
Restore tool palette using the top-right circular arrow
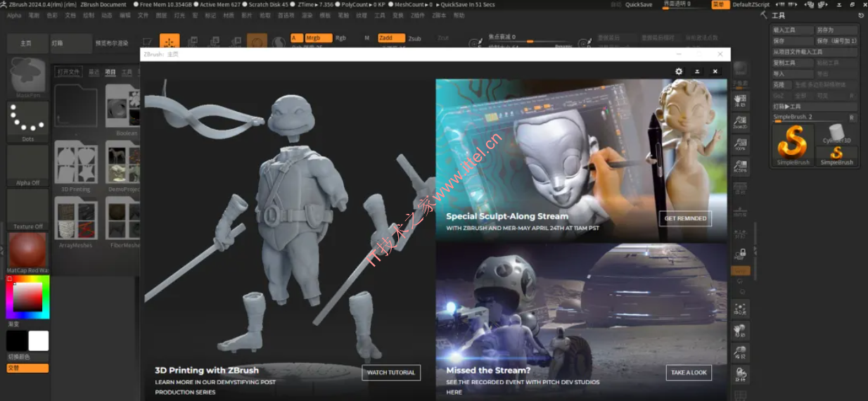862,15
